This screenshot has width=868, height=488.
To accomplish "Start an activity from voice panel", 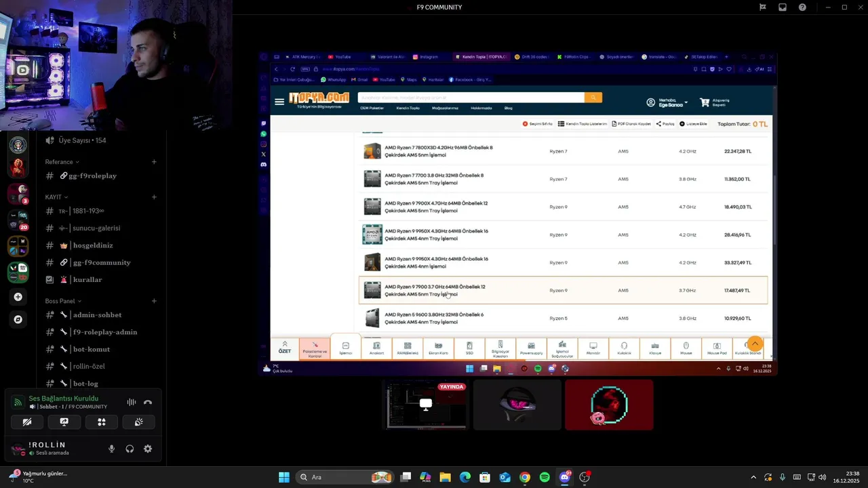I will point(102,422).
